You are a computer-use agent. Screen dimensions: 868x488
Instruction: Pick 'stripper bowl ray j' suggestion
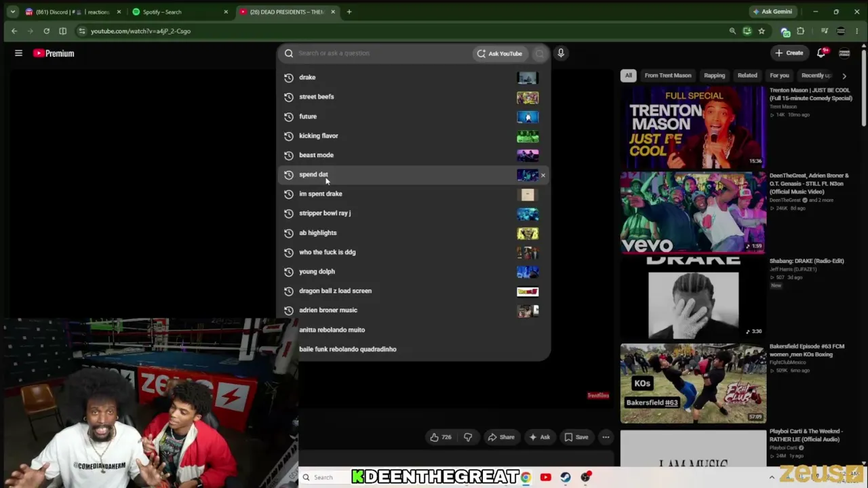[x=414, y=213]
